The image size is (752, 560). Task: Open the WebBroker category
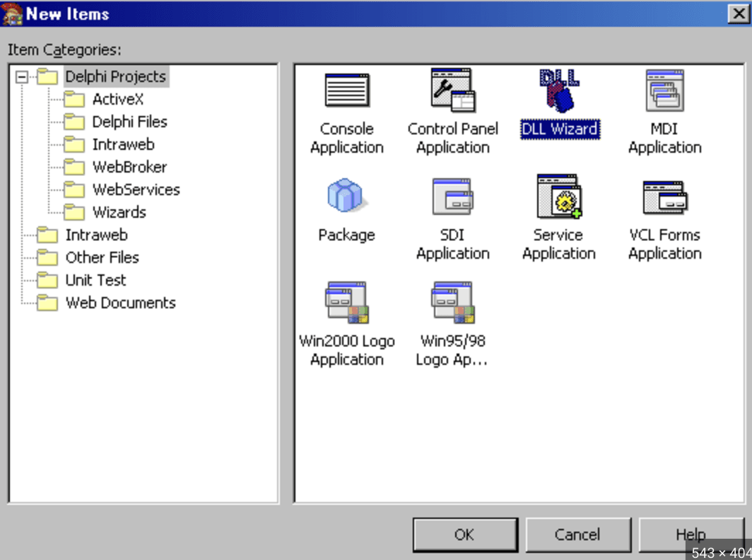pyautogui.click(x=129, y=167)
